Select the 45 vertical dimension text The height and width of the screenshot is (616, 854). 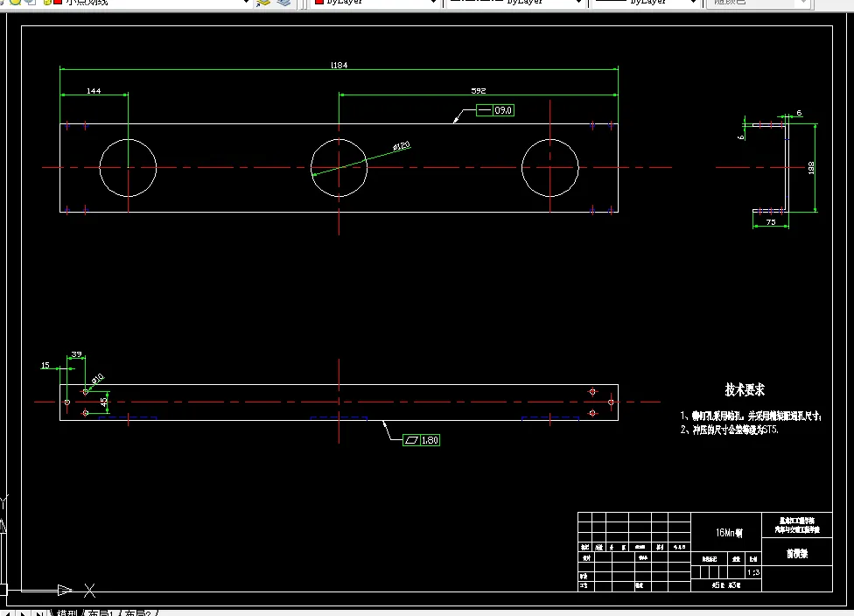[103, 402]
